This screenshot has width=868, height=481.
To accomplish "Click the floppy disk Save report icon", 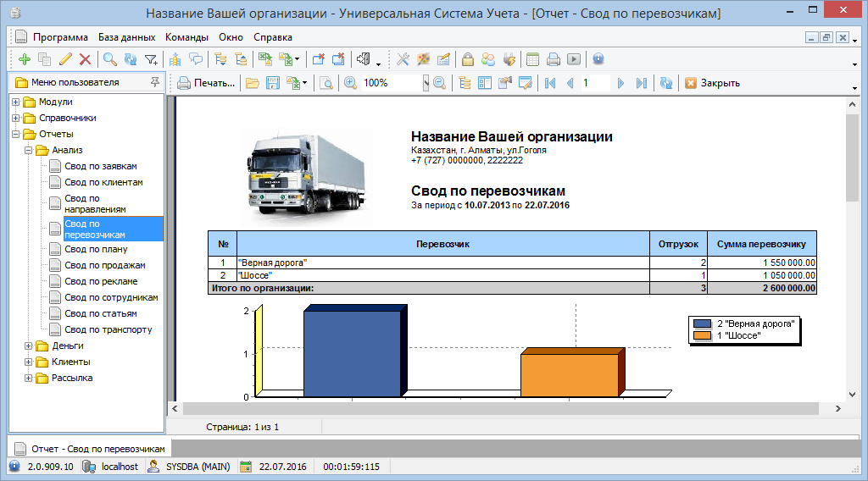I will coord(273,83).
